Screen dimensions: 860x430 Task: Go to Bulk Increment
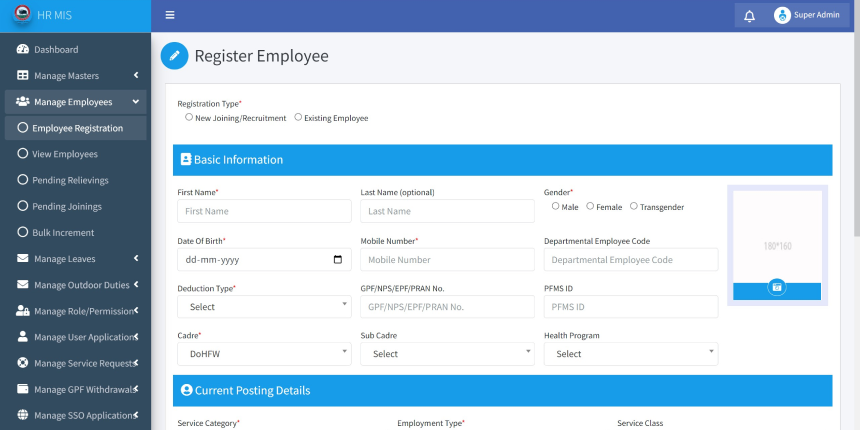pos(76,233)
